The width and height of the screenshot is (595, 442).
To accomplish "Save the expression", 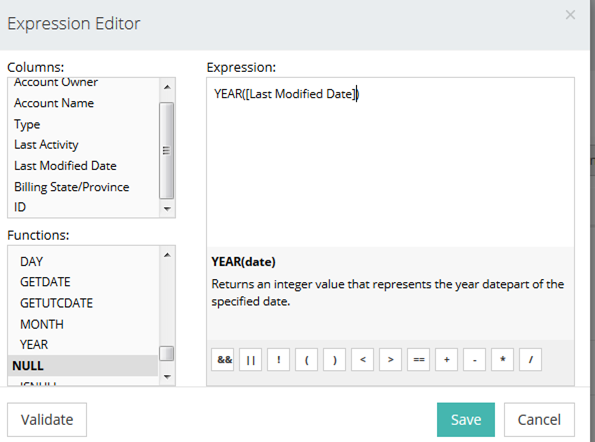I will click(x=466, y=420).
